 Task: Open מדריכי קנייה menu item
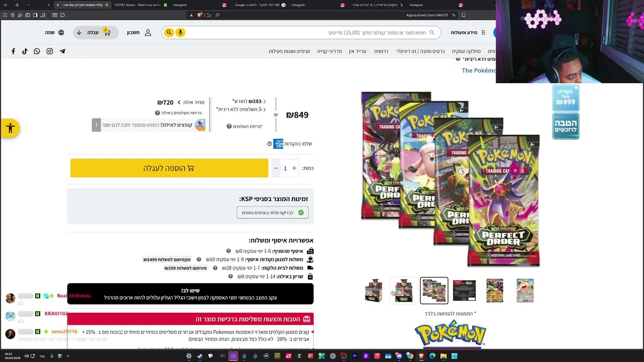[330, 51]
